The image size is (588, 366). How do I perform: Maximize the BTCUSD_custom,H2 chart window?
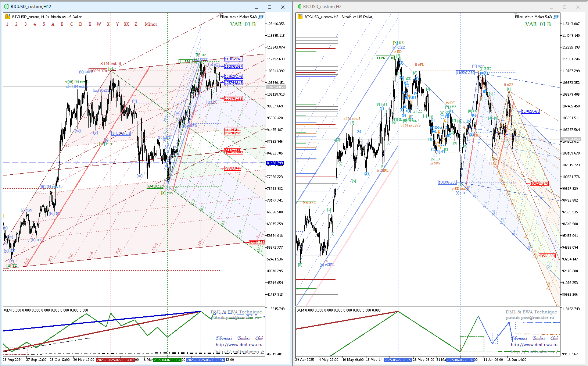pos(564,7)
